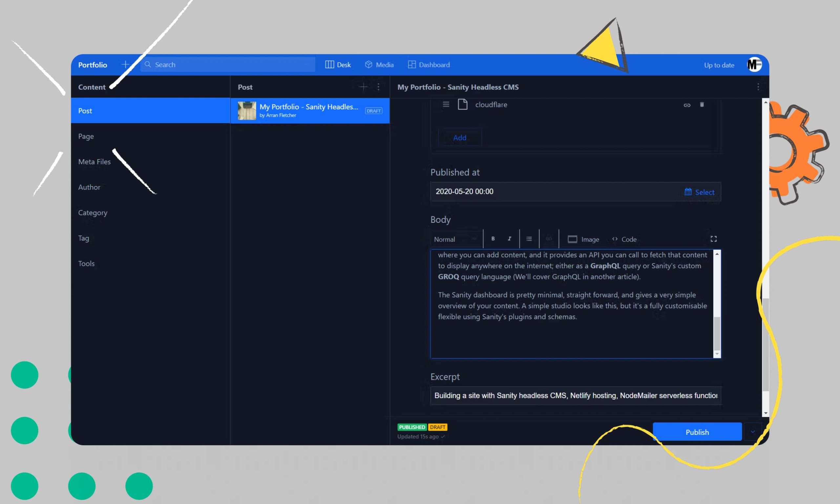Screen dimensions: 840x504
Task: Switch to the Media tool
Action: pyautogui.click(x=379, y=65)
